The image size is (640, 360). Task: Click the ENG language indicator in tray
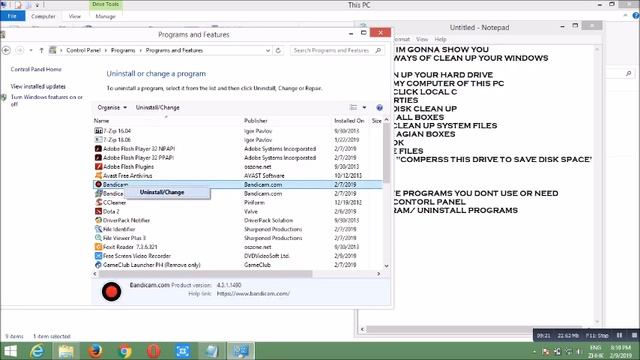pyautogui.click(x=596, y=348)
